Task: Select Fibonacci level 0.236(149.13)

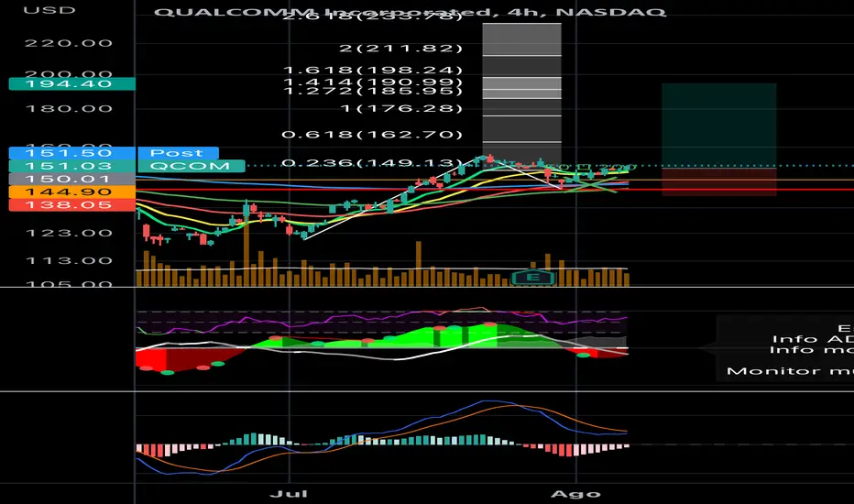Action: click(x=372, y=163)
